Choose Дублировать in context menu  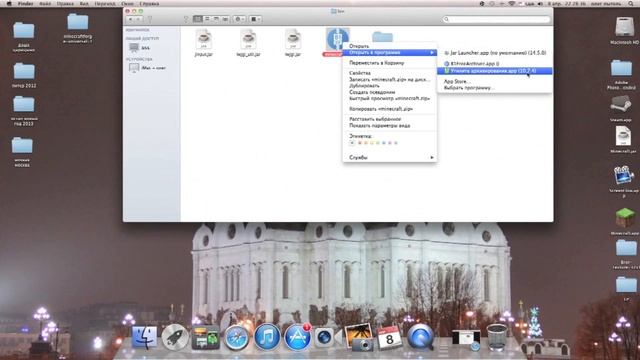pos(390,86)
